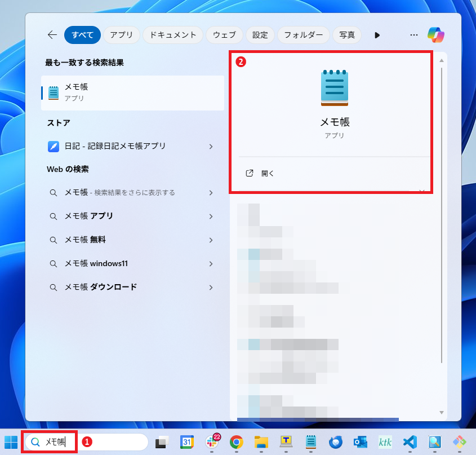Open Slack from the taskbar

tap(212, 442)
